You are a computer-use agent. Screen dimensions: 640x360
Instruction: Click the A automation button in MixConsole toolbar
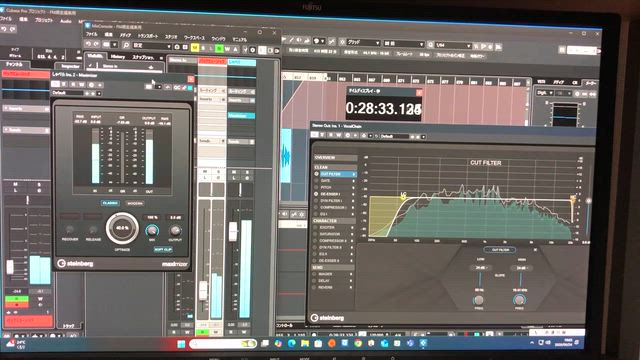(236, 50)
